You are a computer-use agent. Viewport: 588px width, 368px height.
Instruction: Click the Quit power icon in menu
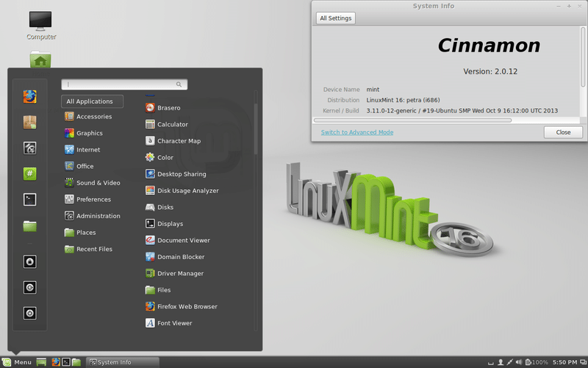tap(29, 314)
